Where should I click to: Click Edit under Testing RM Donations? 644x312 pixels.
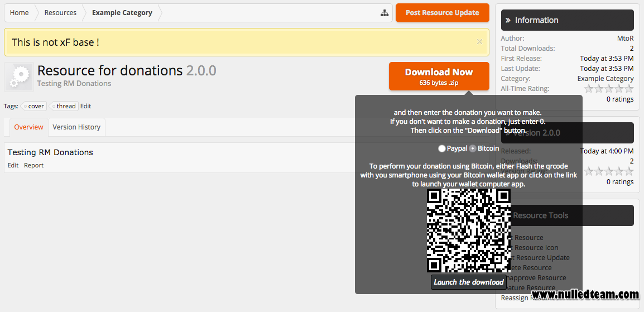pos(13,165)
